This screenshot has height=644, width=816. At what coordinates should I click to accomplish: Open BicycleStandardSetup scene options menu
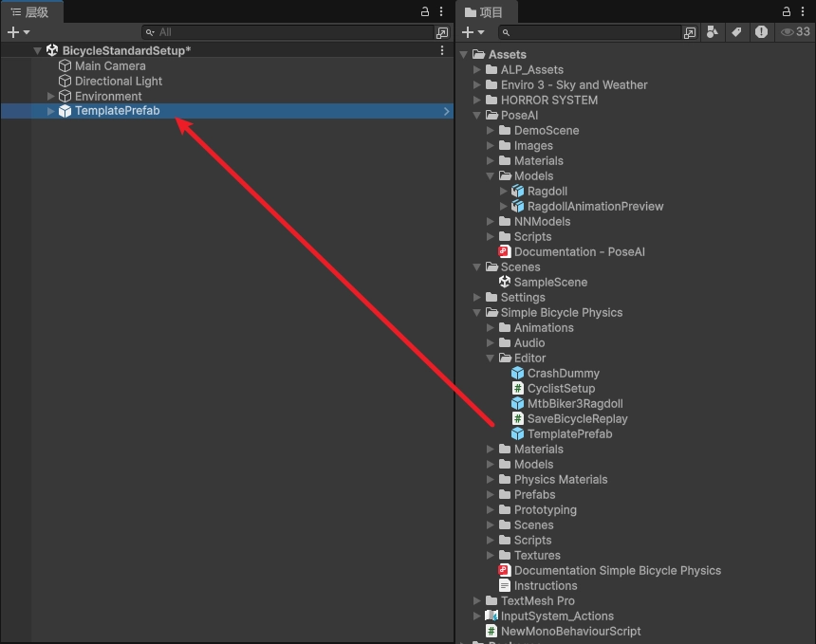pos(442,50)
